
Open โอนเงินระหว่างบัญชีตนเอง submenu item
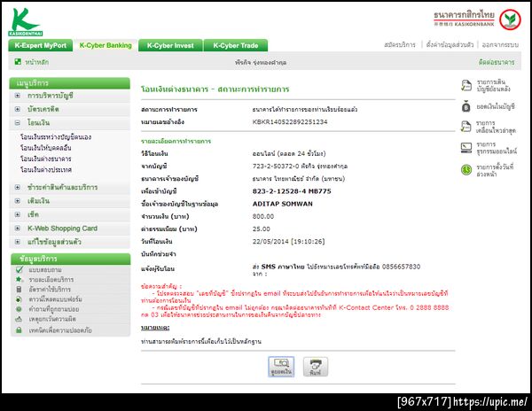pos(56,137)
